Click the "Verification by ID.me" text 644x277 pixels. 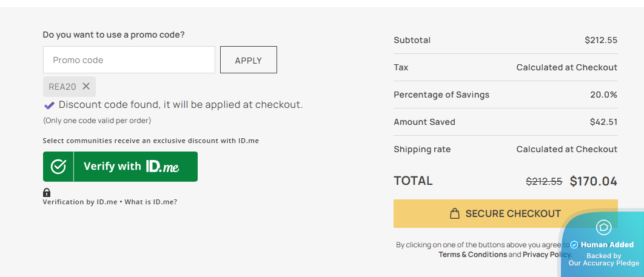tap(80, 202)
